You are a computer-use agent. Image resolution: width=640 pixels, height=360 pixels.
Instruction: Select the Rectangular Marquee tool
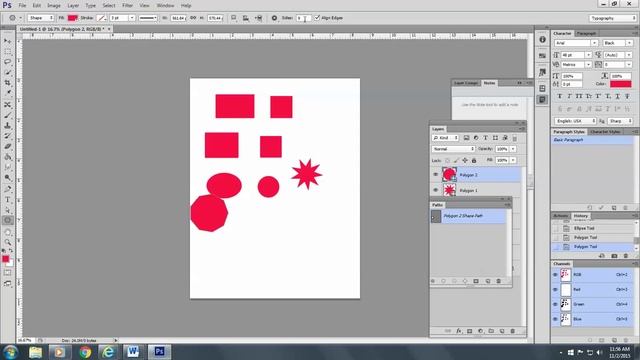click(7, 52)
